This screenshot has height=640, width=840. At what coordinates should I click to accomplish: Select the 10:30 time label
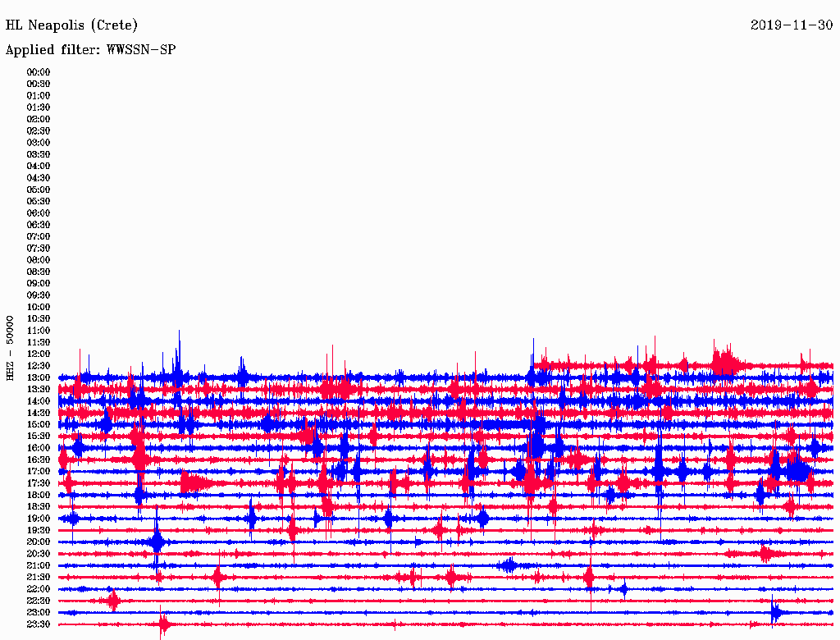(x=39, y=319)
